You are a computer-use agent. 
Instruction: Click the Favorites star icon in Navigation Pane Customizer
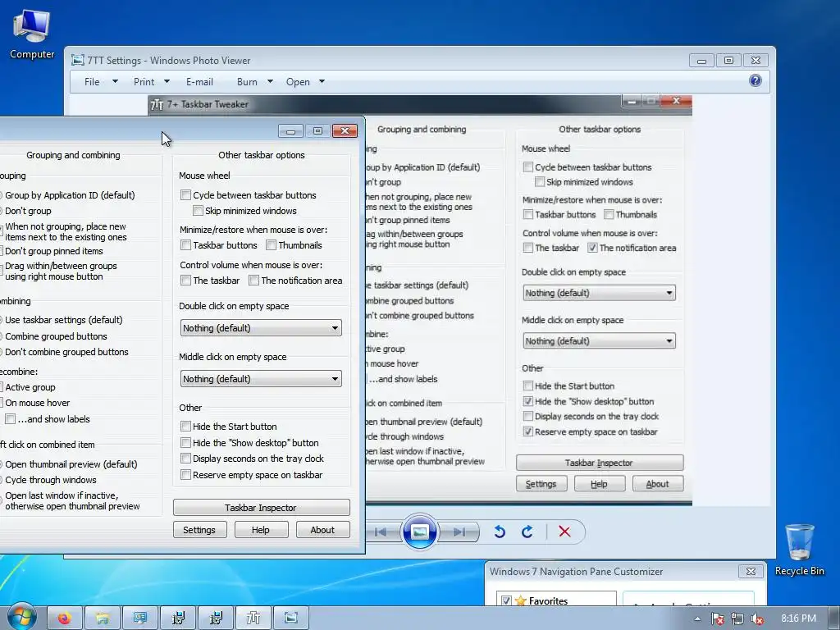(x=520, y=600)
